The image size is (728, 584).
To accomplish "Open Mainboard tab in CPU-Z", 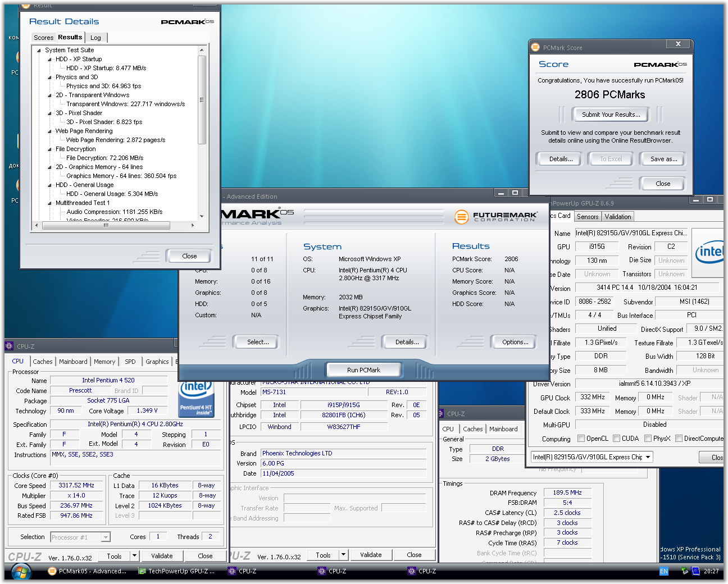I will 73,362.
